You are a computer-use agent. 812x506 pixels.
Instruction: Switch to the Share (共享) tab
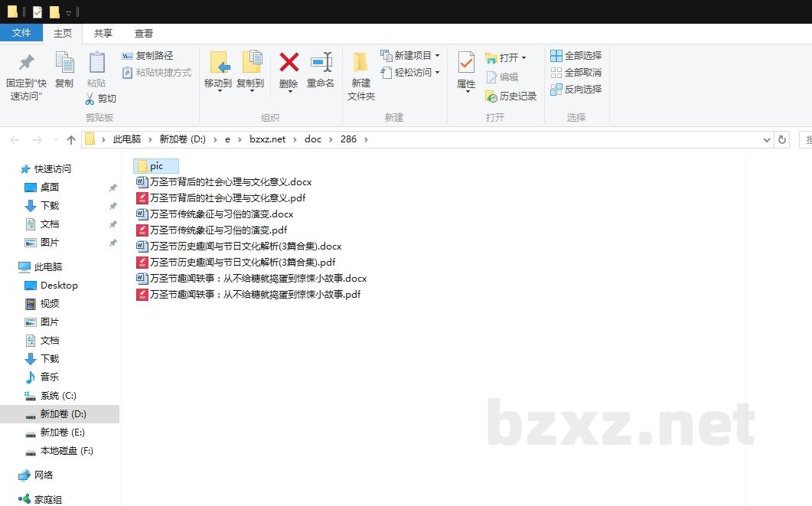[103, 34]
